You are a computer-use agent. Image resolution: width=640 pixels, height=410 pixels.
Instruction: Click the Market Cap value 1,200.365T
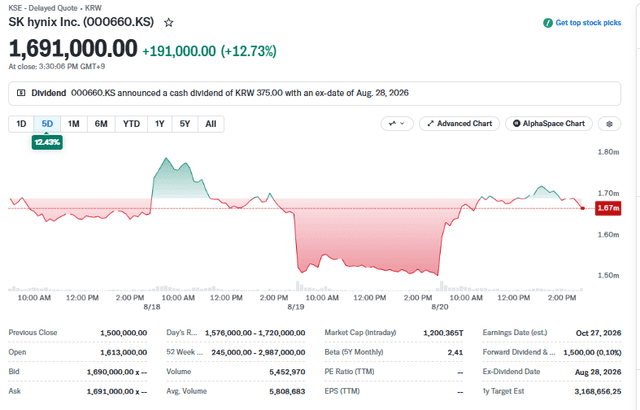(443, 333)
